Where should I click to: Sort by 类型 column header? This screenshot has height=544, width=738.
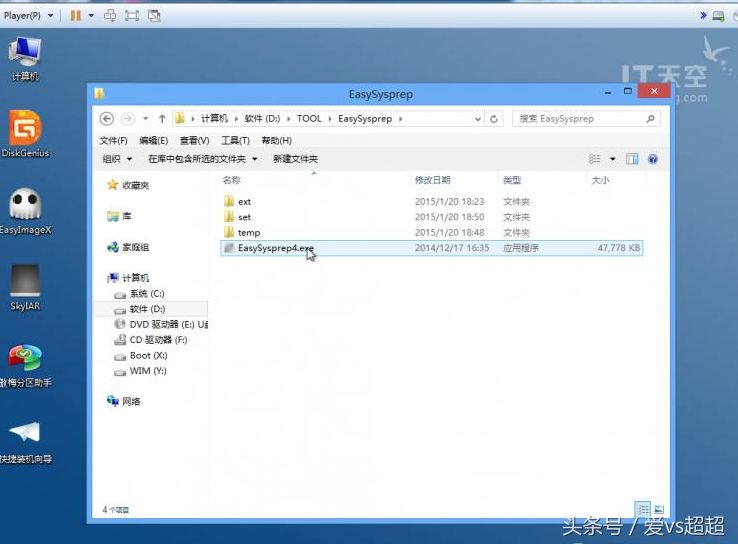coord(512,180)
